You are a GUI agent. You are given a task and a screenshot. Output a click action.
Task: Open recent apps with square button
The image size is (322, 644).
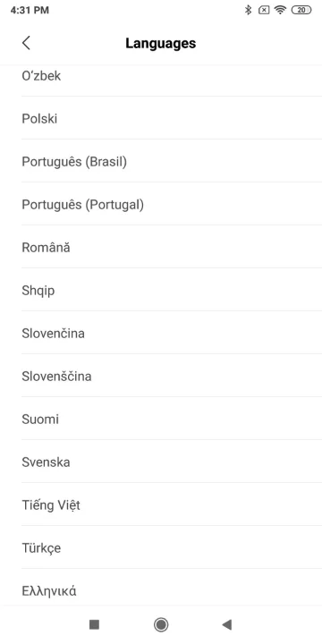pos(95,624)
